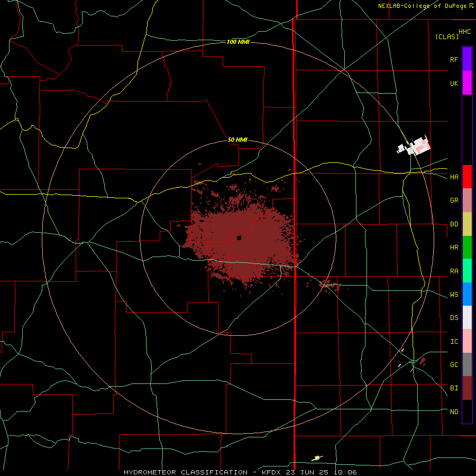Click the GC legend label
Viewport: 476px width, 476px height.
point(454,365)
